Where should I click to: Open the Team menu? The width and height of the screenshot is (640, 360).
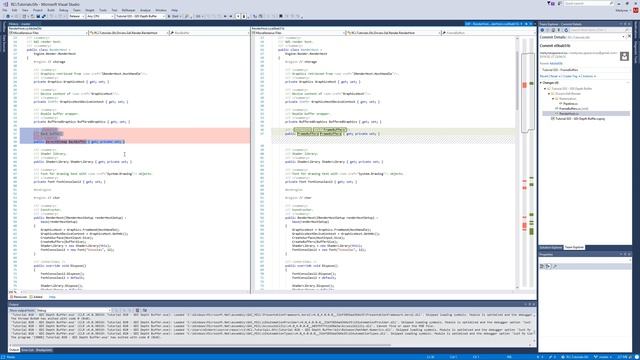coord(77,10)
